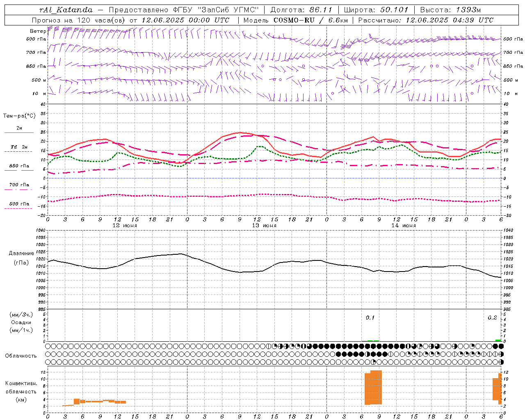The height and width of the screenshot is (420, 525).
Task: Click the 0.2 precipitation value
Action: pos(492,318)
